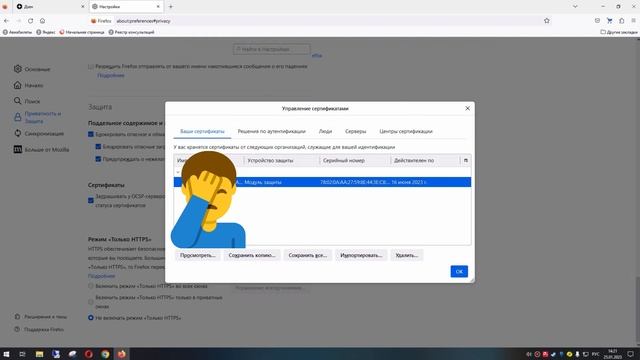Select HTTPS-only mode in all windows radio
The image size is (640, 360).
pos(91,286)
